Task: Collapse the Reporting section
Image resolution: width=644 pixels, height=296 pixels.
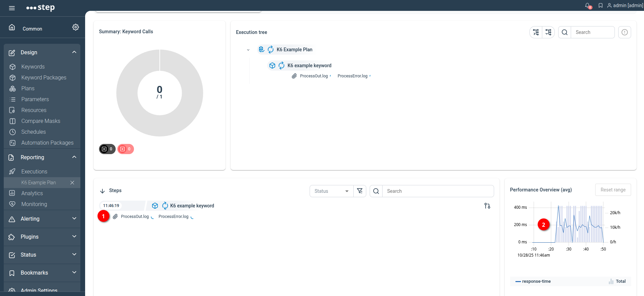Action: [x=74, y=157]
